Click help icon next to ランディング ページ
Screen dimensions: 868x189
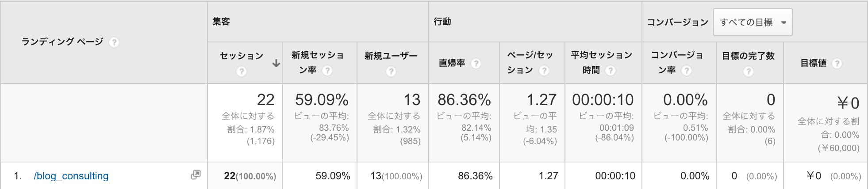114,42
